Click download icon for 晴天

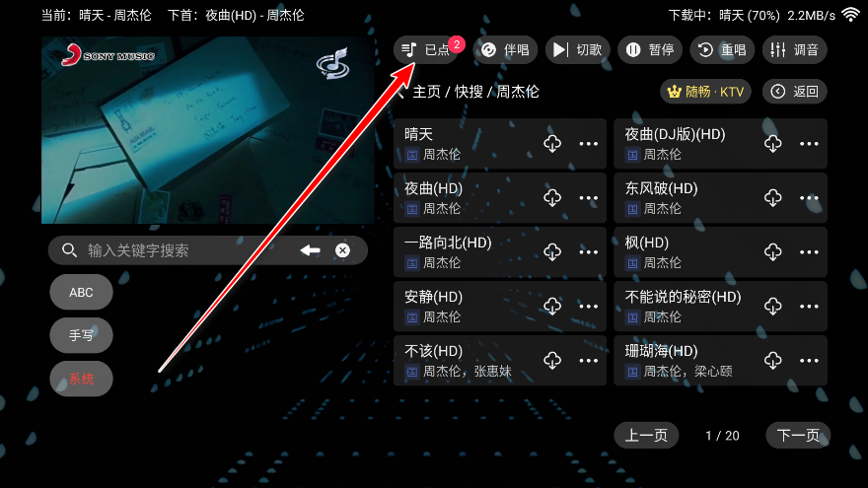(x=552, y=143)
